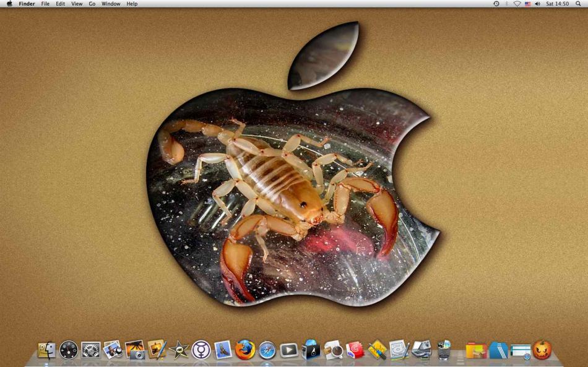Open the US flag input source menu

(527, 4)
